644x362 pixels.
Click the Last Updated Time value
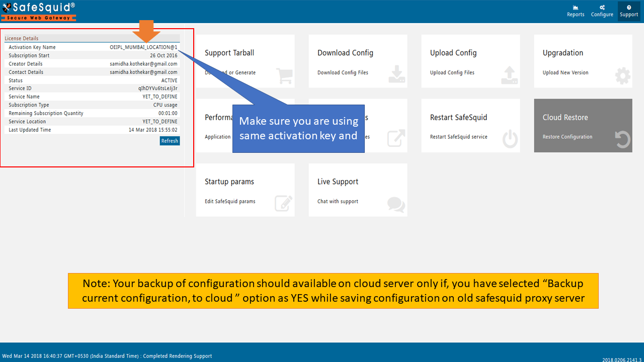153,130
